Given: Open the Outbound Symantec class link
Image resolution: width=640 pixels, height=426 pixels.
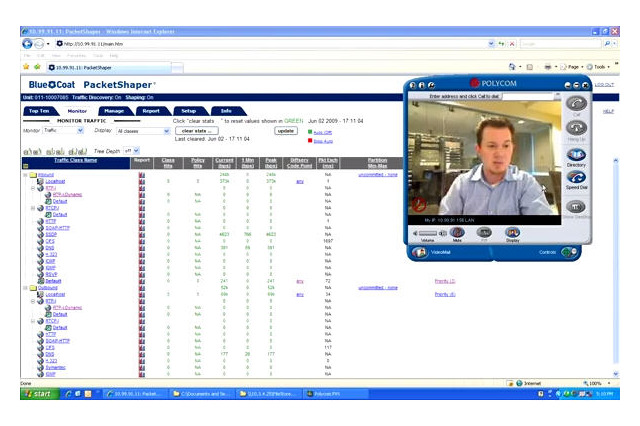Looking at the screenshot, I should 56,367.
